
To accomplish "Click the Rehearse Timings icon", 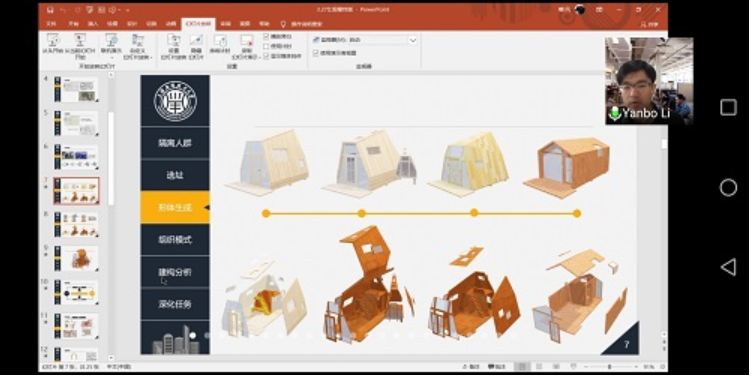I will [x=220, y=40].
